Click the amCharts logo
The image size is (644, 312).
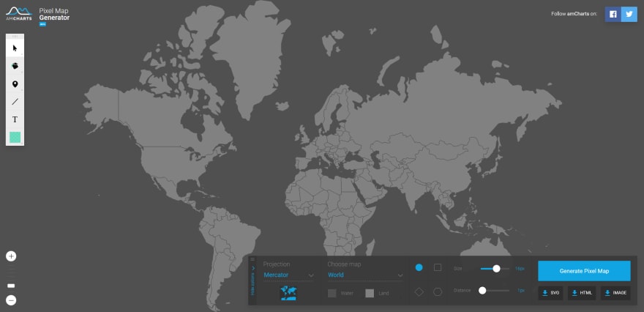19,14
